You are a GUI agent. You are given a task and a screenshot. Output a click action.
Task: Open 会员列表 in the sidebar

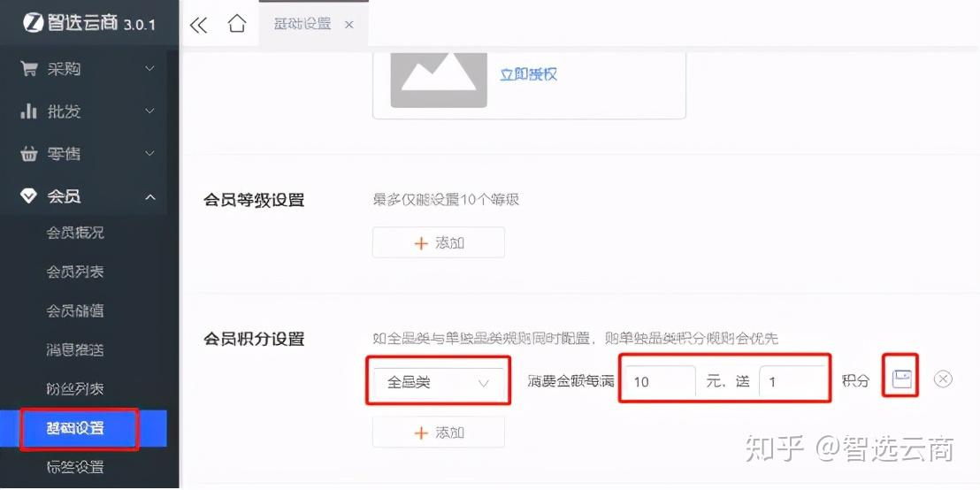(x=75, y=272)
